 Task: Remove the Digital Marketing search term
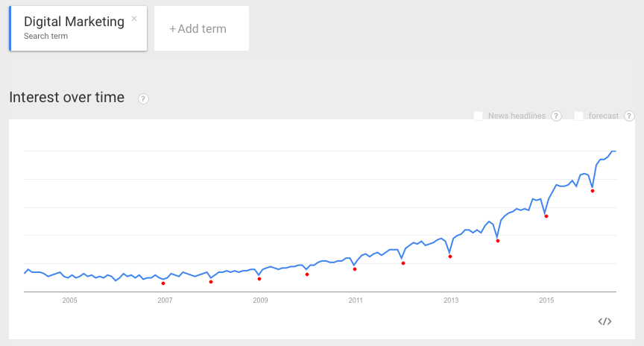(134, 19)
